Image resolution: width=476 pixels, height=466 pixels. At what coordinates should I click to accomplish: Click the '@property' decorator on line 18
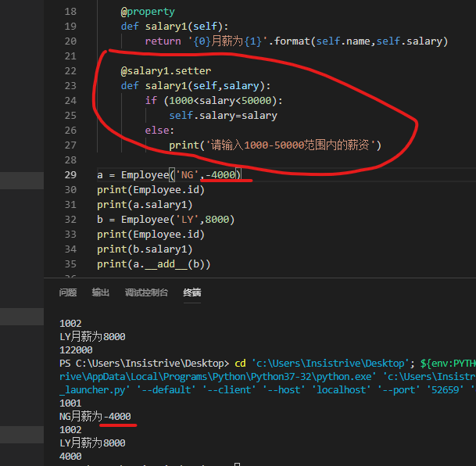[148, 12]
